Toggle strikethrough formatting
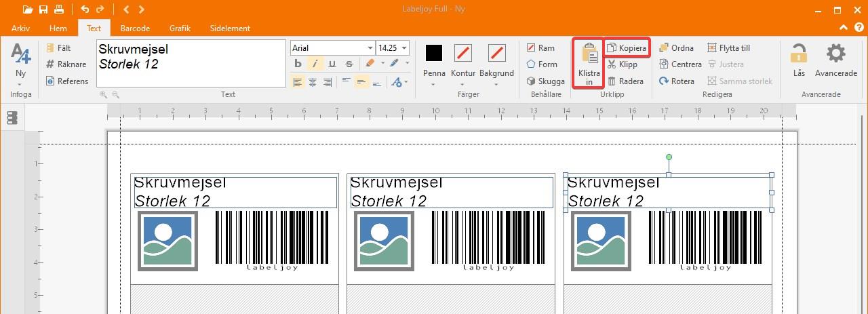Viewport: 868px width, 314px height. tap(349, 64)
